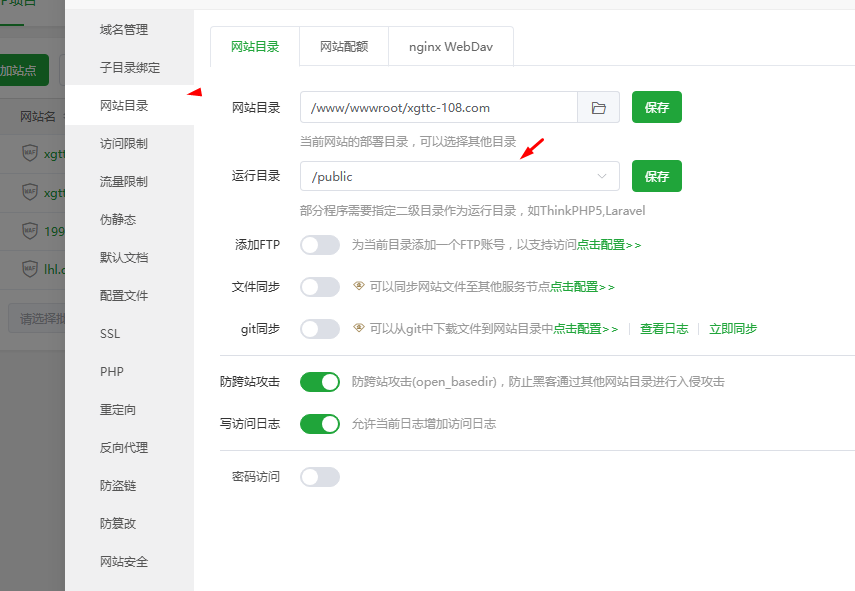
Task: Expand the 运行目录 /public dropdown
Action: point(460,176)
